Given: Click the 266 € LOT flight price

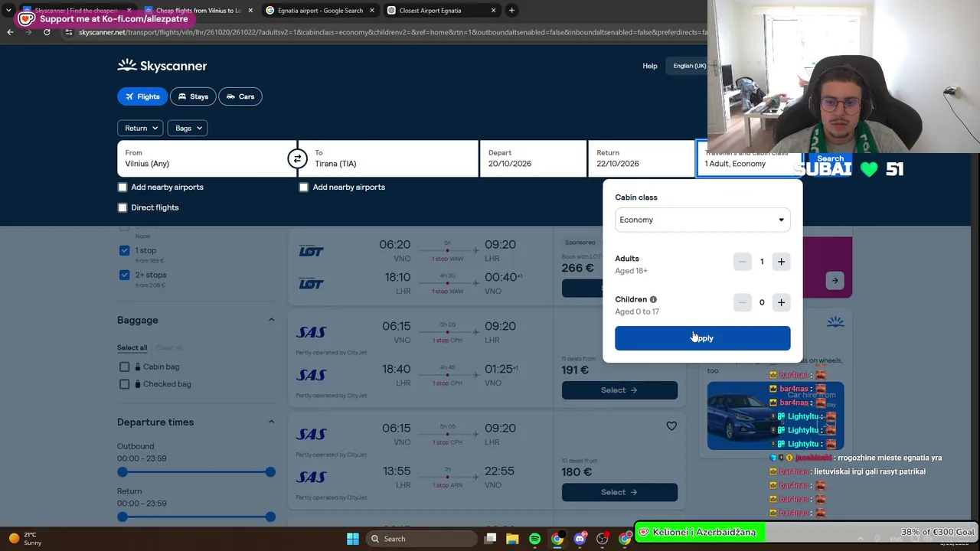Looking at the screenshot, I should click(577, 268).
